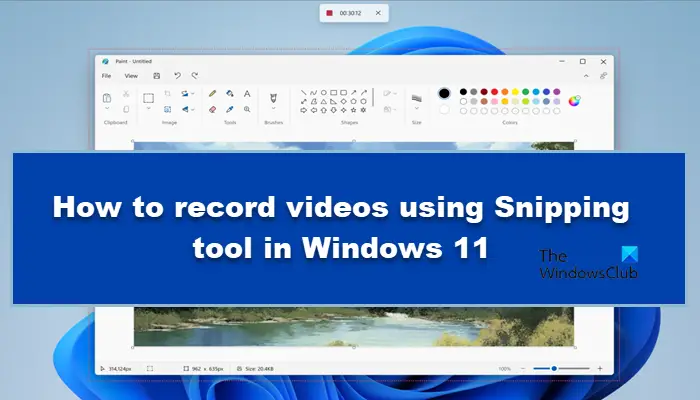Choose the rectangular Select tool
The height and width of the screenshot is (400, 700).
coord(148,98)
